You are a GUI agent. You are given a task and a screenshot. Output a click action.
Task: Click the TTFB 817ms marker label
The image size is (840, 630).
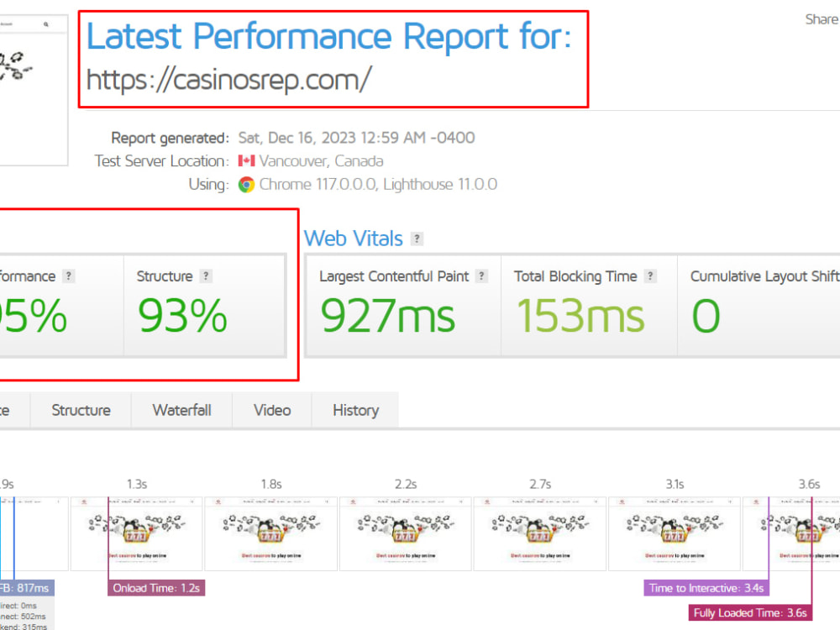tap(27, 588)
